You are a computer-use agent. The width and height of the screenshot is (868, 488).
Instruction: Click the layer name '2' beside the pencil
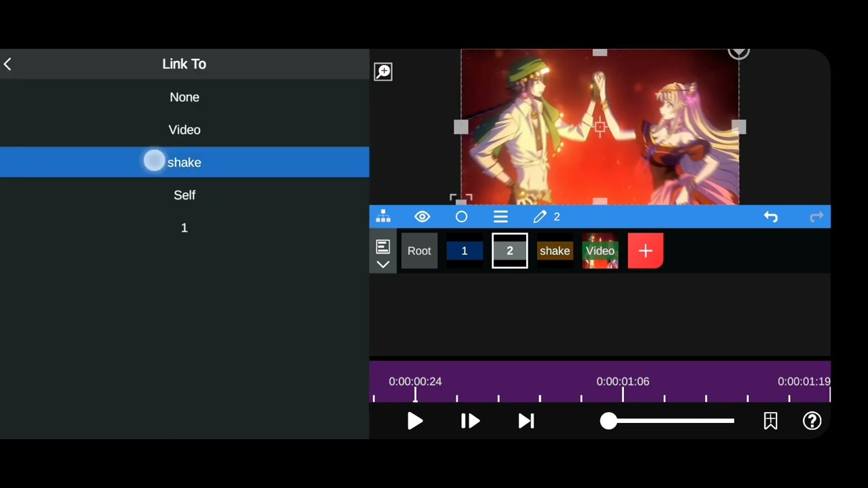557,217
